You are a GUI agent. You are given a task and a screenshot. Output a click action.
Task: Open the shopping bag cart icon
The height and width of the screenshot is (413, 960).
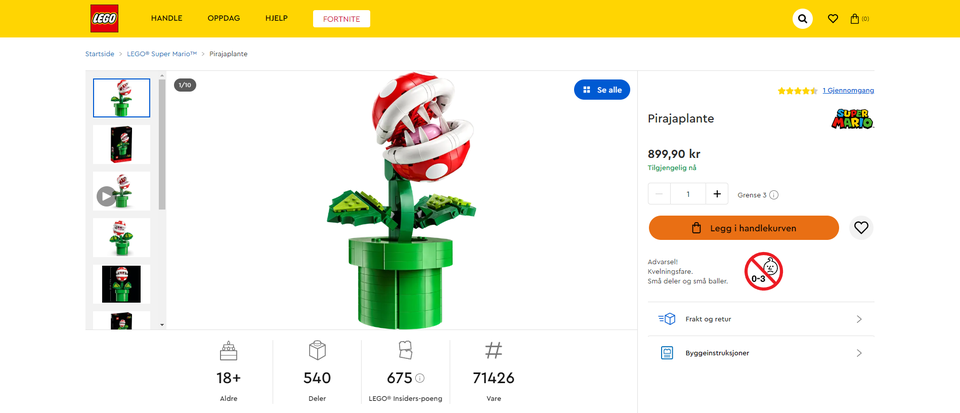pos(856,19)
